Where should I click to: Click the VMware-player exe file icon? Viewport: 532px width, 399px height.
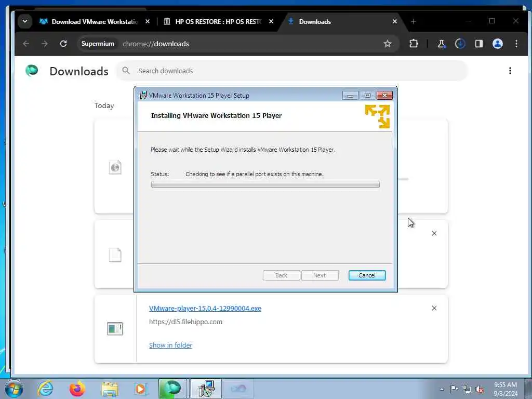[115, 328]
